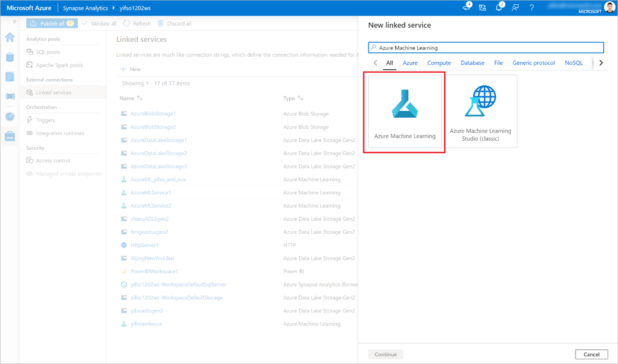Open the Home hub icon in sidebar

[x=10, y=38]
